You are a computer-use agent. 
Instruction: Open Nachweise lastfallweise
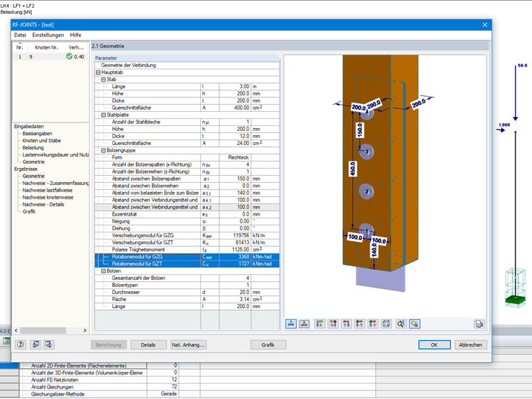point(48,190)
